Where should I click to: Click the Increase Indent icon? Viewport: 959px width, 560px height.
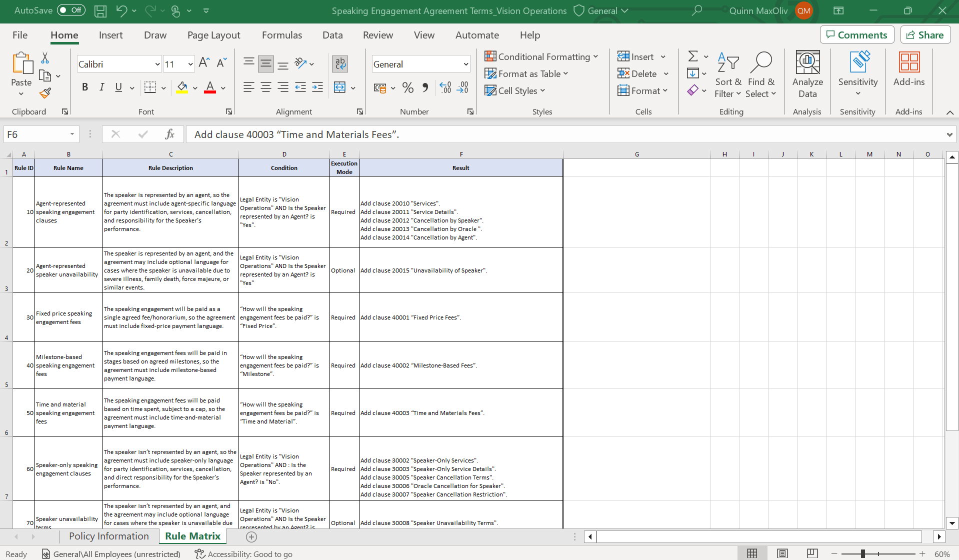(x=317, y=87)
